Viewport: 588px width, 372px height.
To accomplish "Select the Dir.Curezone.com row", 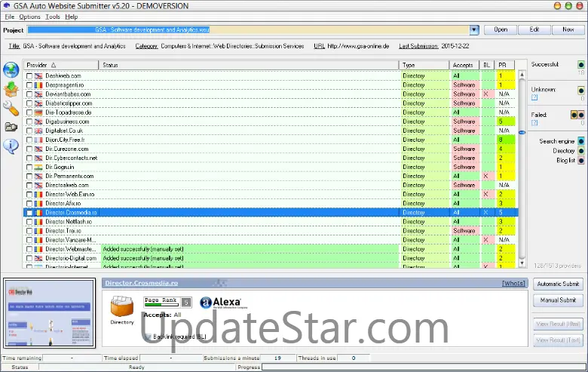I will pyautogui.click(x=271, y=149).
